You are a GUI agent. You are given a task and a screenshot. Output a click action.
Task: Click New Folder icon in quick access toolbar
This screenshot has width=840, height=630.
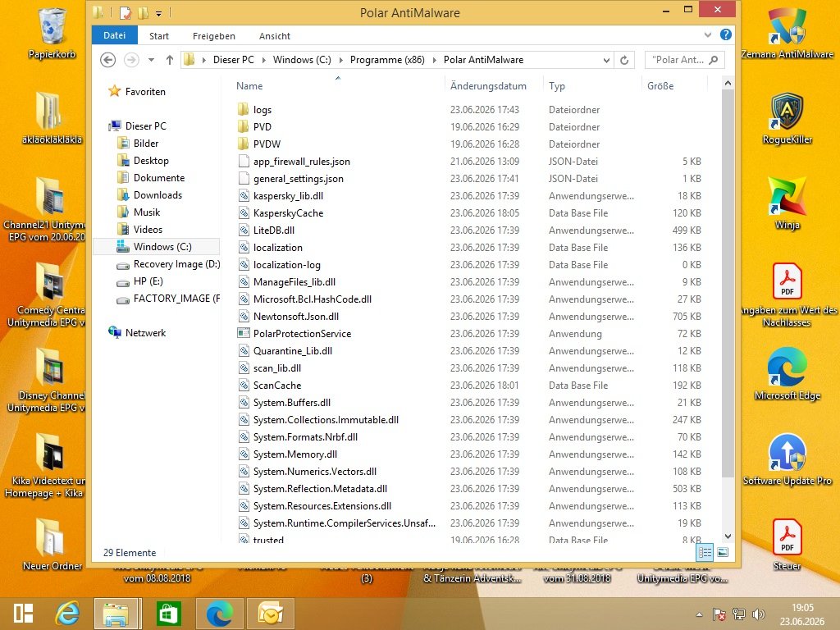tap(143, 12)
